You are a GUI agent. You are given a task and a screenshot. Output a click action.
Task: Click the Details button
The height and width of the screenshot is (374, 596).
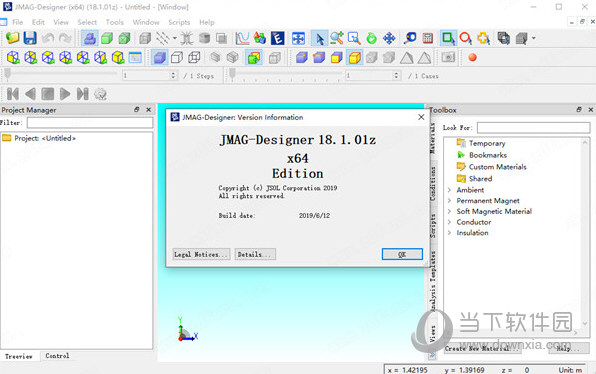point(255,254)
